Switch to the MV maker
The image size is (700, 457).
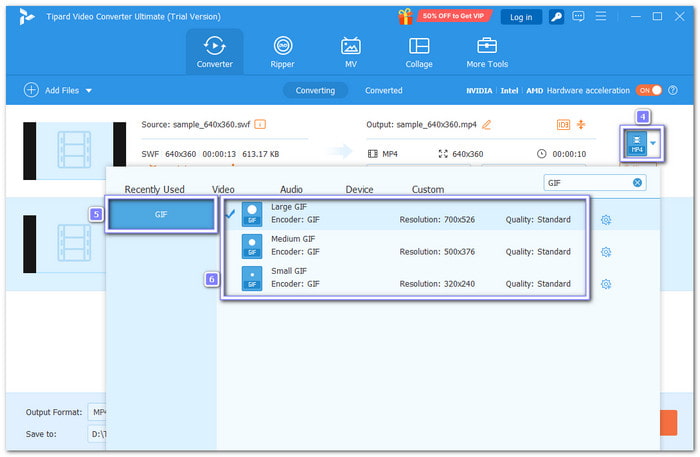coord(351,51)
